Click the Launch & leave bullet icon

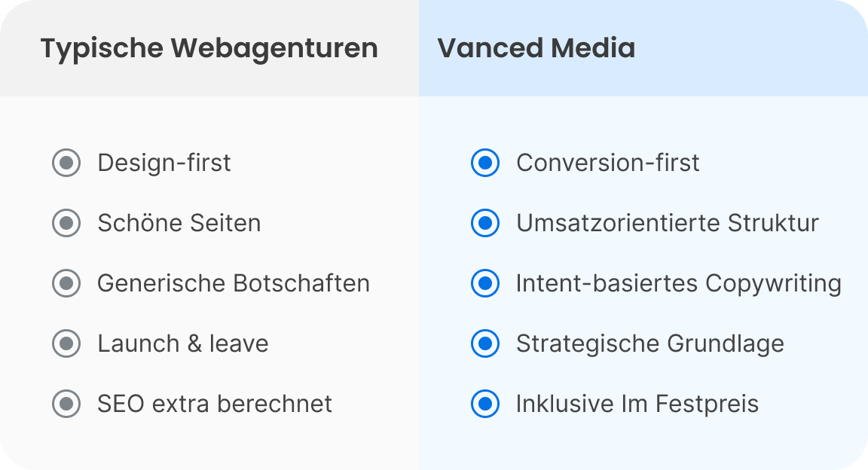click(x=66, y=343)
